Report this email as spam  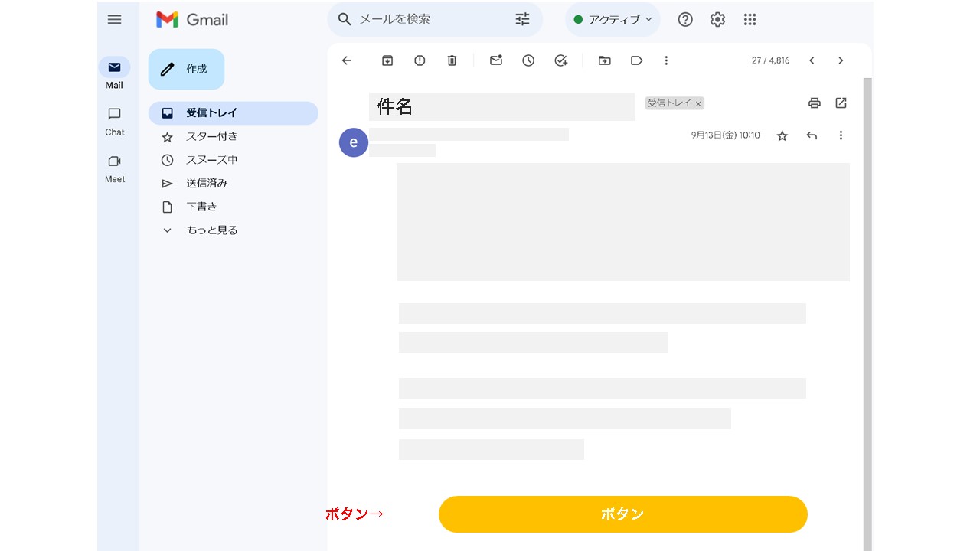coord(420,60)
